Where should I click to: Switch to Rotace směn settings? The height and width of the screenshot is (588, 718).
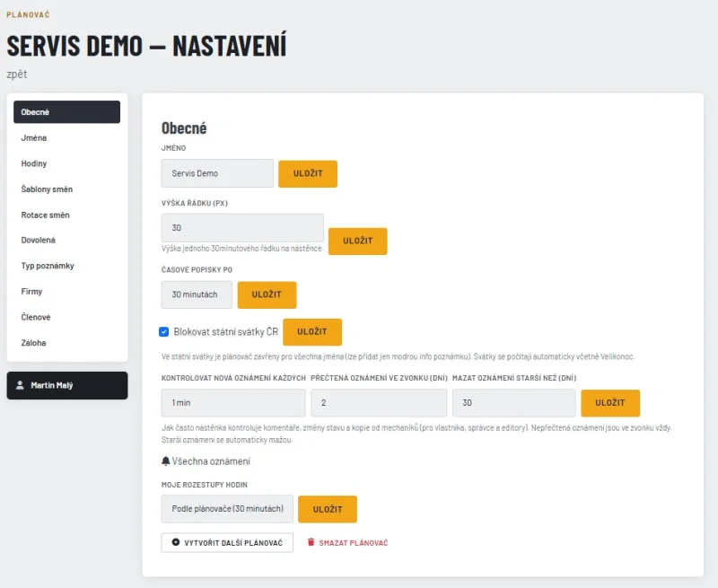66,215
